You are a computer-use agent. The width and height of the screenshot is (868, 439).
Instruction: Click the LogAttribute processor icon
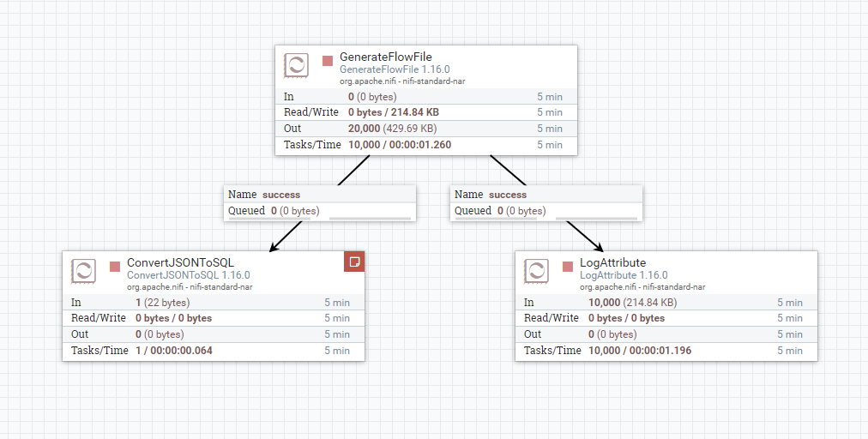tap(536, 271)
